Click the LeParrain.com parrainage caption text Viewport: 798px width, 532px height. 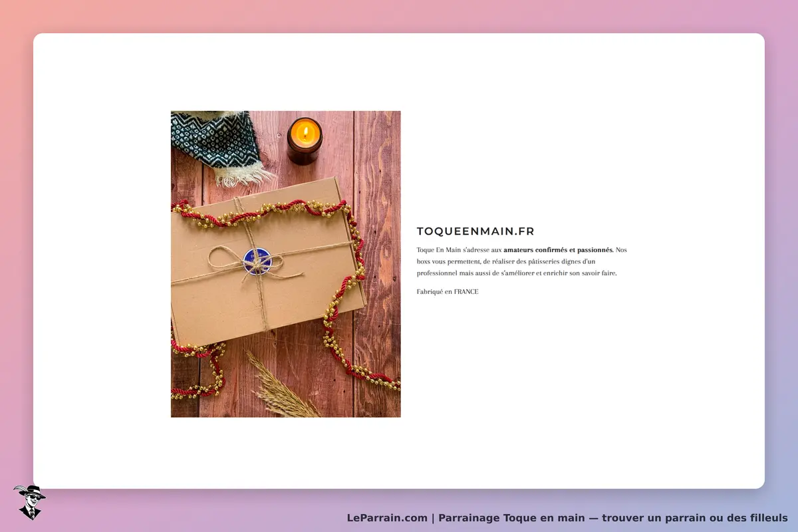(x=567, y=518)
